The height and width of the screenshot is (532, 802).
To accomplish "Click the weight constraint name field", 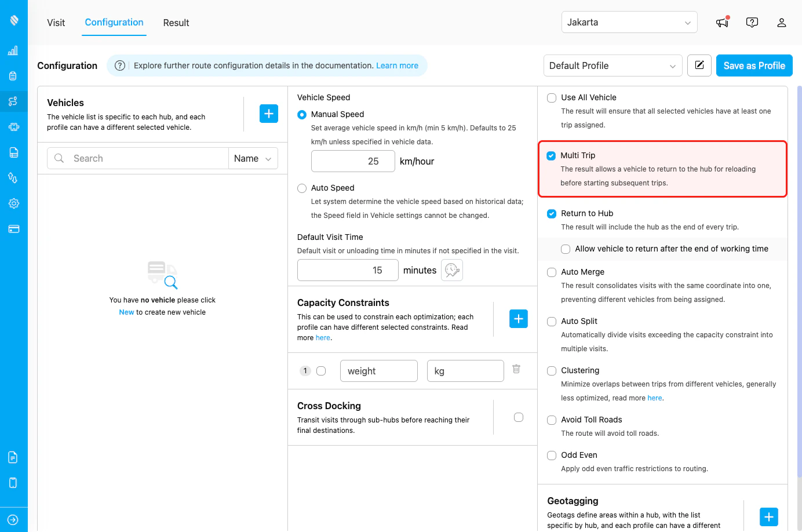I will [x=379, y=371].
